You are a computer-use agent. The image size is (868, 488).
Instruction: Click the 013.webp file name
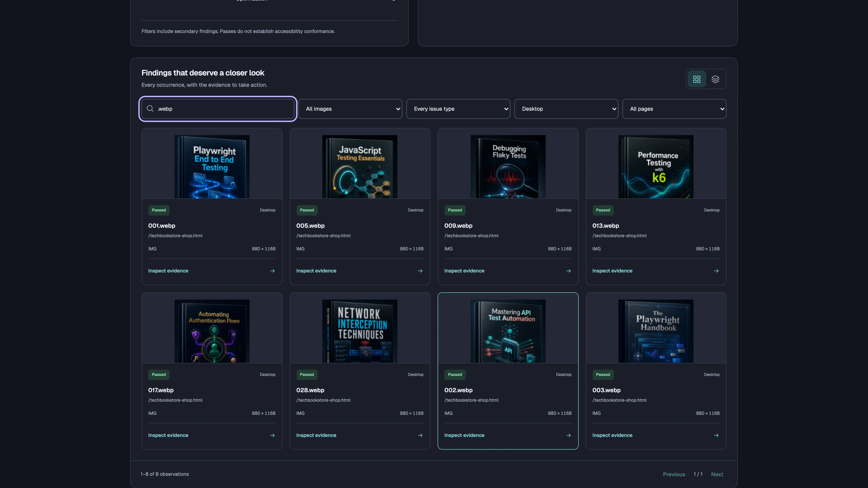tap(606, 226)
